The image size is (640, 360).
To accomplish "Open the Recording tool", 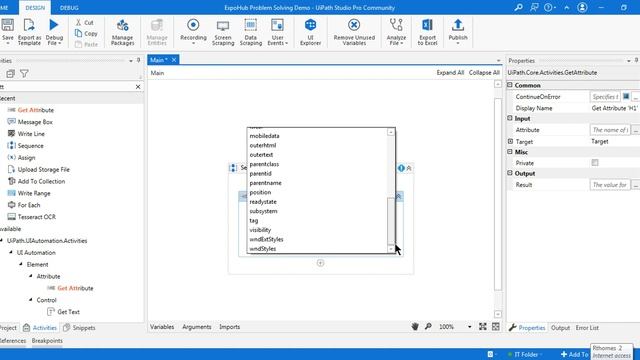I will point(193,32).
